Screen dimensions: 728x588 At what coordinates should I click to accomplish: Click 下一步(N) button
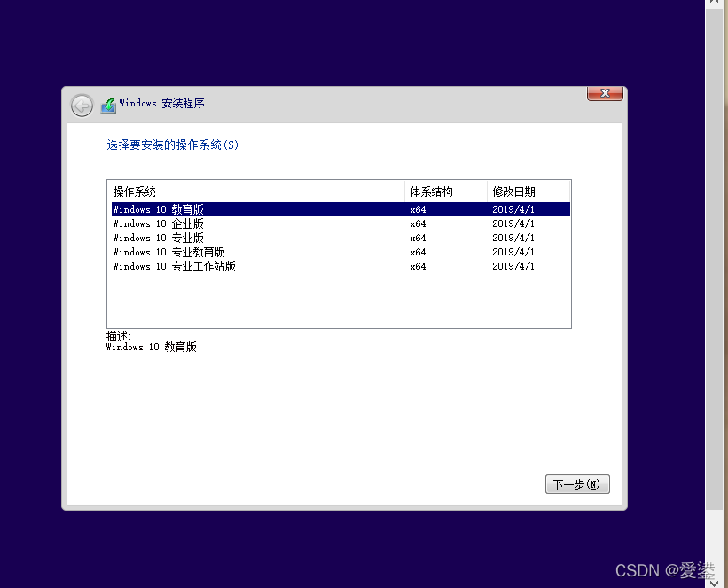(x=577, y=484)
